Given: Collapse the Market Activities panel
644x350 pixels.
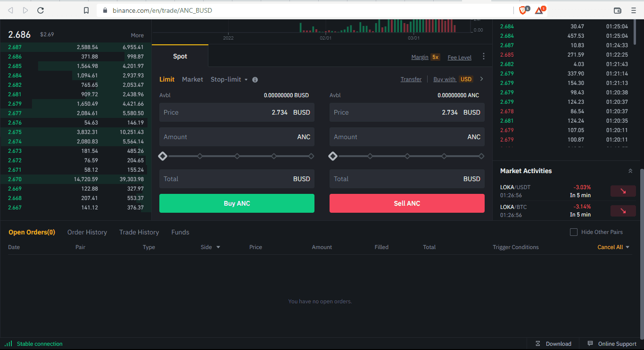Looking at the screenshot, I should click(630, 171).
